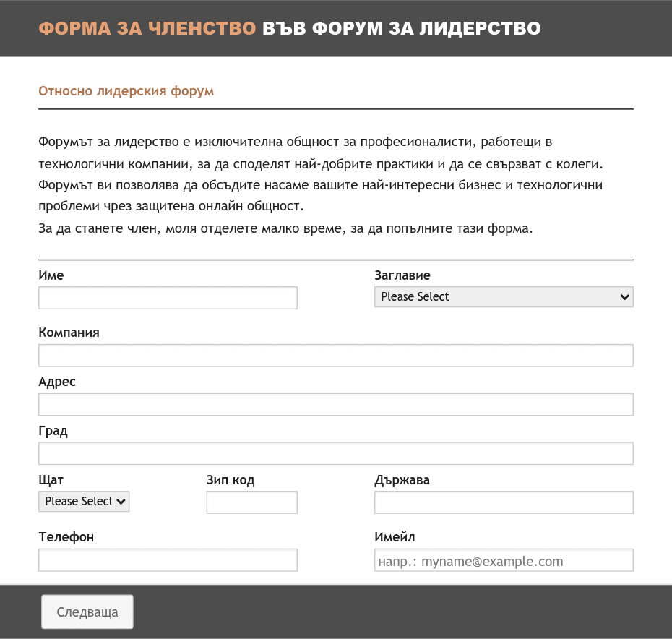Click the Име text input field
Image resolution: width=672 pixels, height=639 pixels.
pyautogui.click(x=168, y=298)
